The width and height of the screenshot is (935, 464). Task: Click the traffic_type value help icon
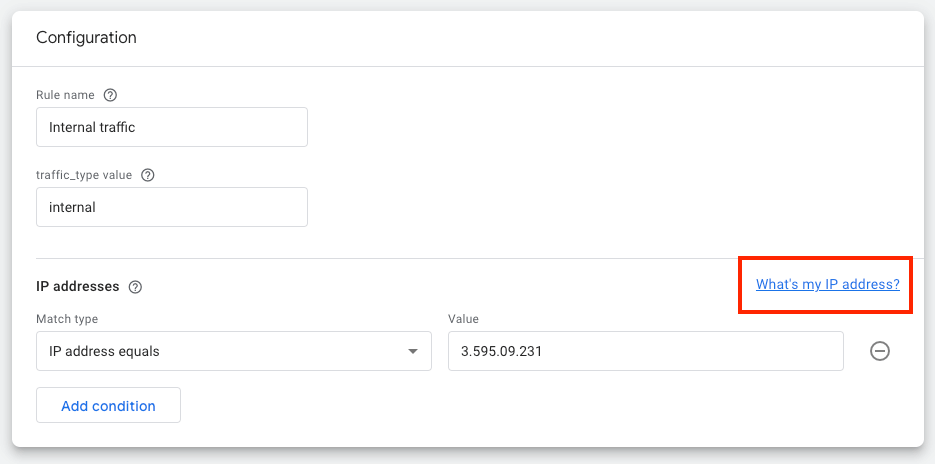click(x=148, y=175)
